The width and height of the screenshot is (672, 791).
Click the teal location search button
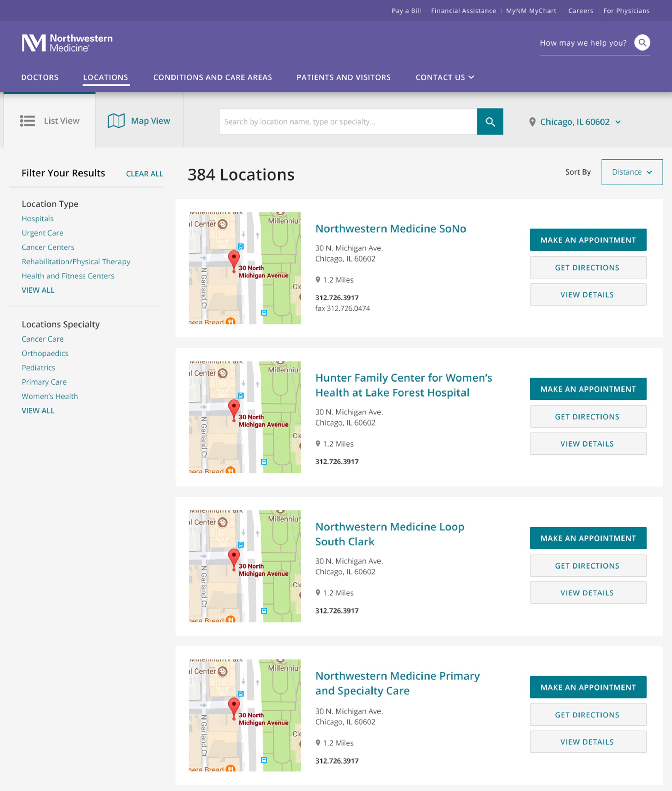click(490, 121)
